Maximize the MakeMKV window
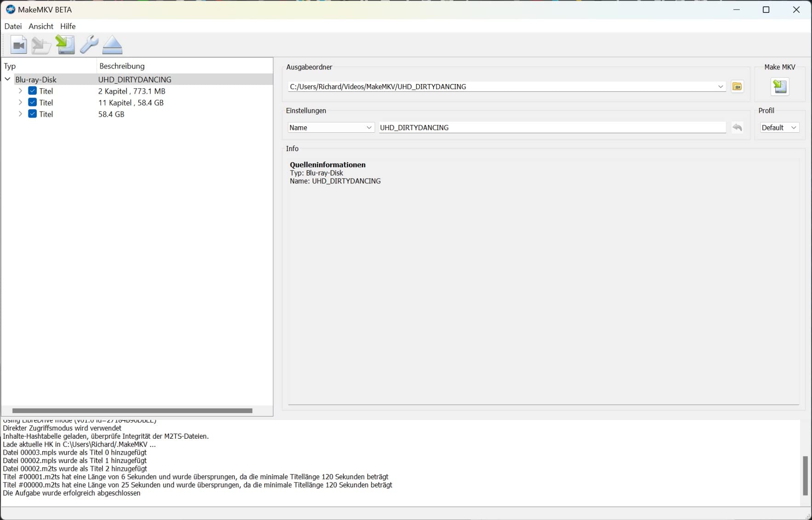This screenshot has height=520, width=812. (x=766, y=10)
